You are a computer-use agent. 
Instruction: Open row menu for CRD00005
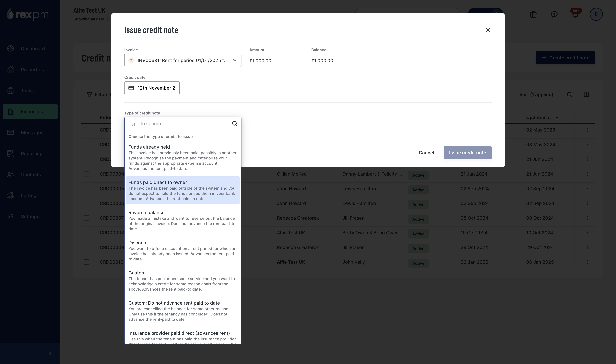[x=587, y=189]
